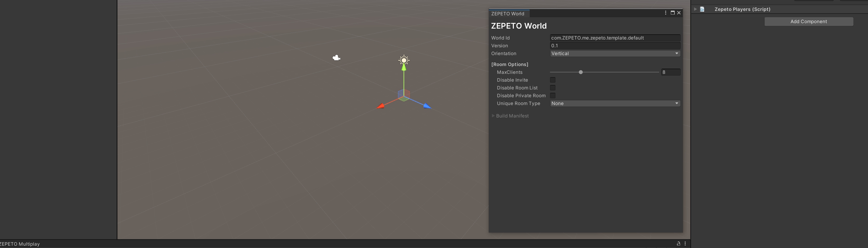Expand the Zepeto Players (Script) component
The width and height of the screenshot is (868, 248).
[695, 9]
